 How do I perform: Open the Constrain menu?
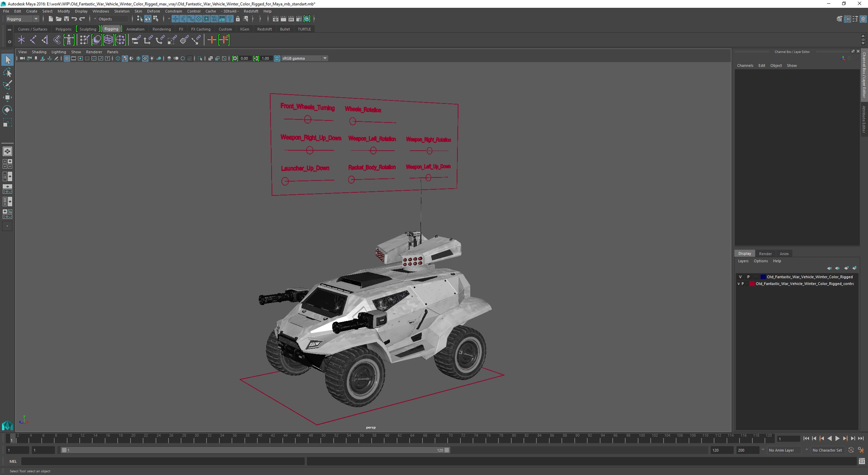pos(174,11)
